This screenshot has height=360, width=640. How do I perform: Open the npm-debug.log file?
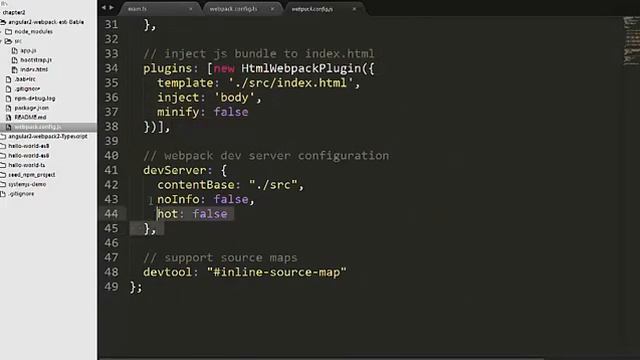(35, 98)
